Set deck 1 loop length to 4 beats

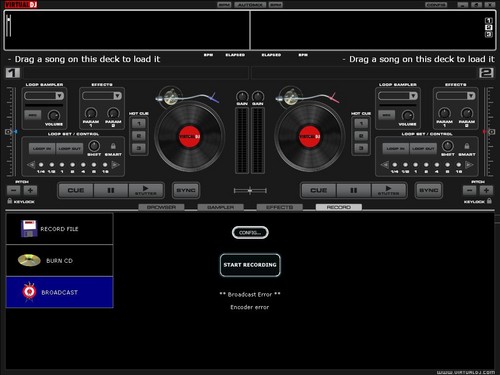83,165
